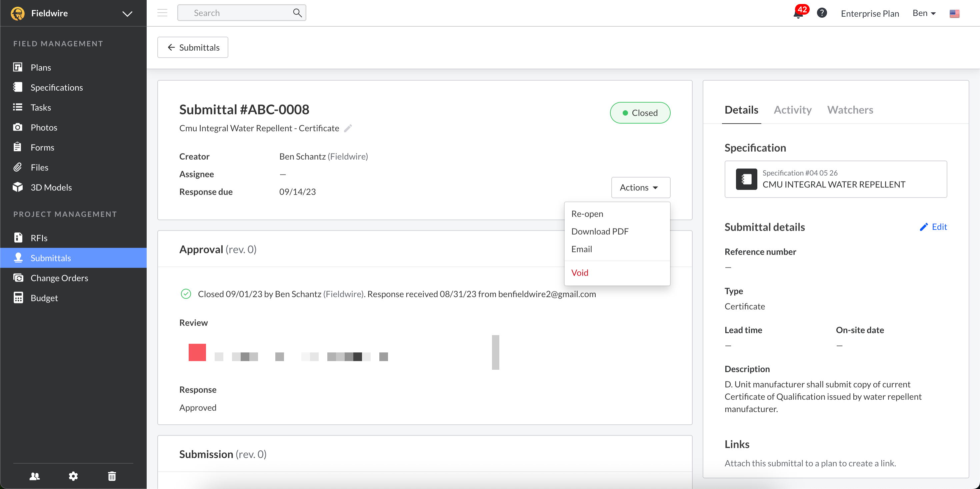Screen dimensions: 980x489
Task: Open the settings gear in sidebar footer
Action: pos(73,476)
